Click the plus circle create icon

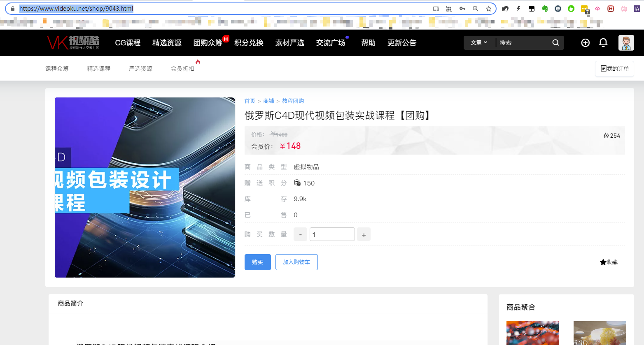click(585, 43)
